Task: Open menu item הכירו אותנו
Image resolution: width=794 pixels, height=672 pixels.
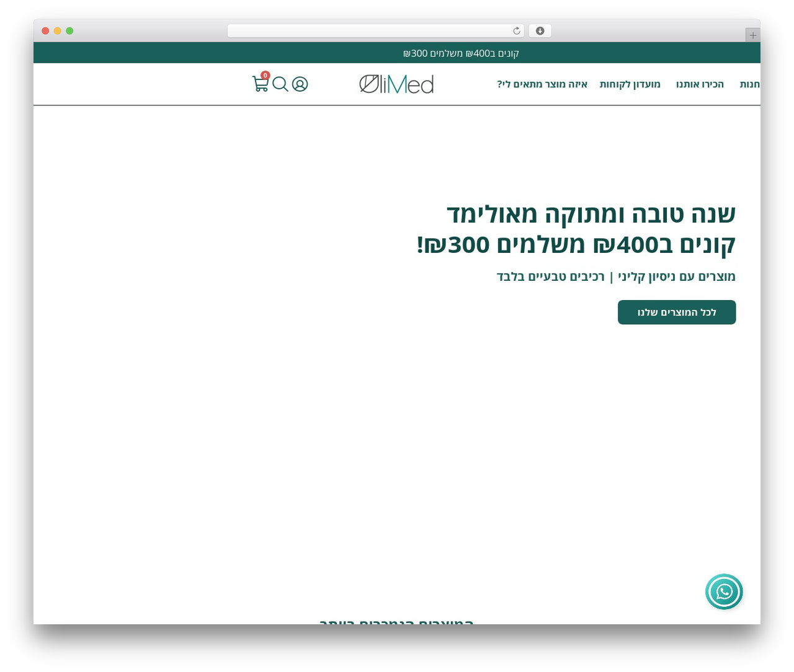Action: [x=700, y=84]
